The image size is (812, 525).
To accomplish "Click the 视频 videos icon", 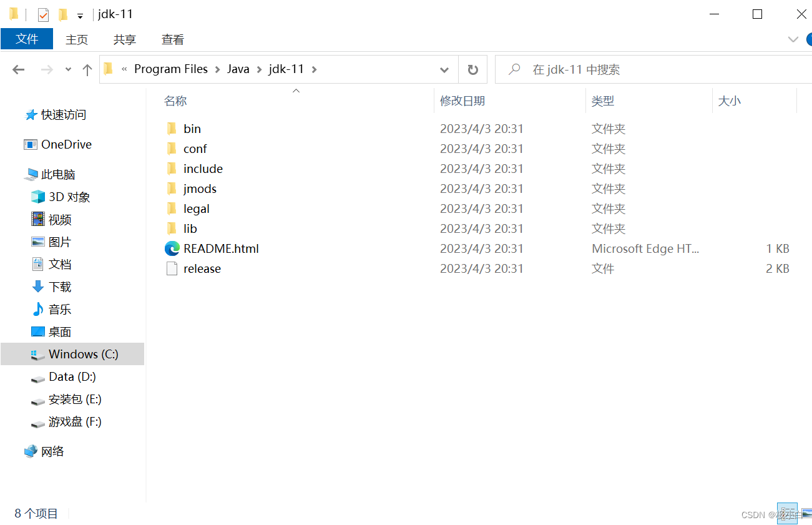I will click(38, 219).
